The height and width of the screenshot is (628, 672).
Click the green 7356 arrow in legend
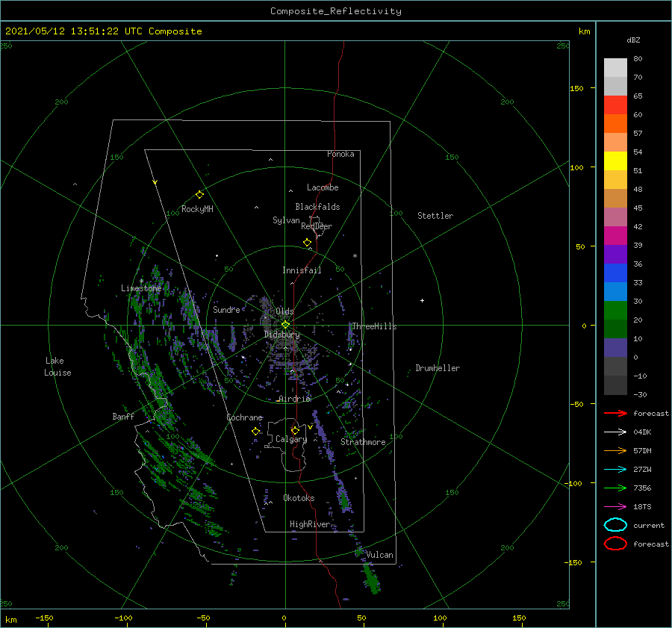pyautogui.click(x=615, y=488)
